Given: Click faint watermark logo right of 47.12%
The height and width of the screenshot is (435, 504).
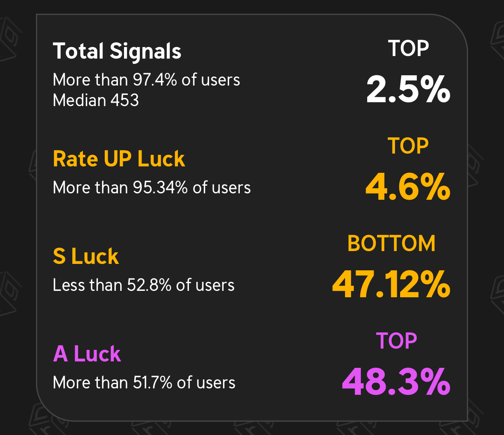Looking at the screenshot, I should 497,295.
